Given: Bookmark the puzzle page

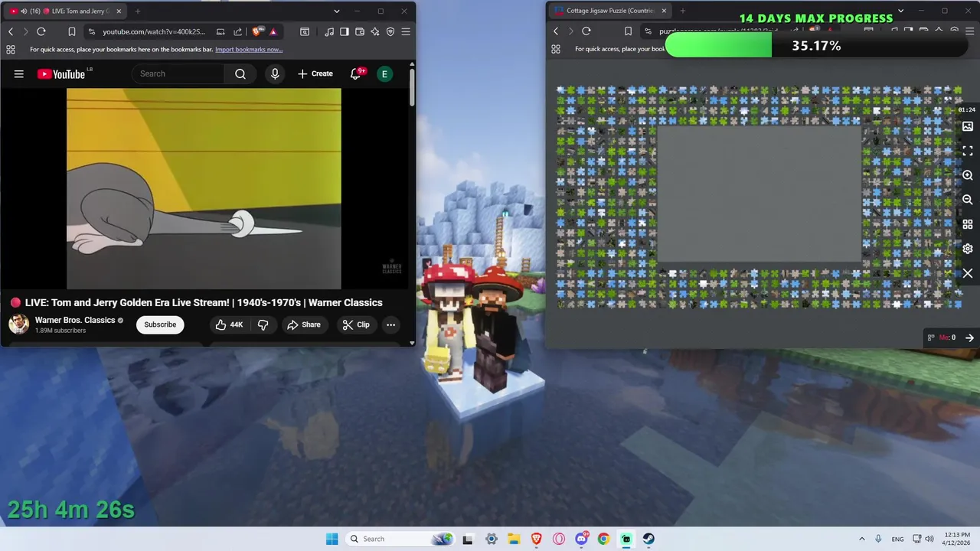Looking at the screenshot, I should pos(628,31).
